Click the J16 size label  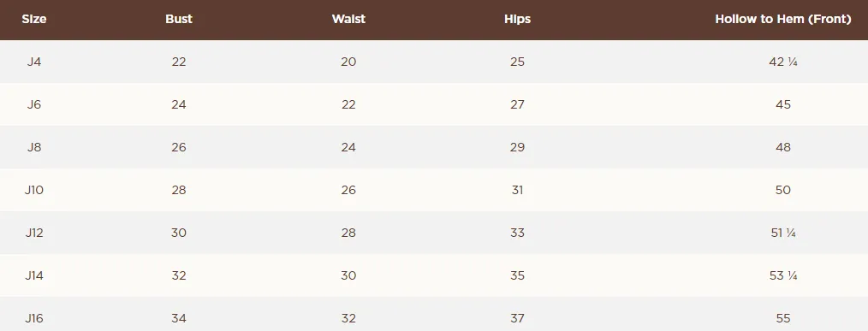point(33,318)
